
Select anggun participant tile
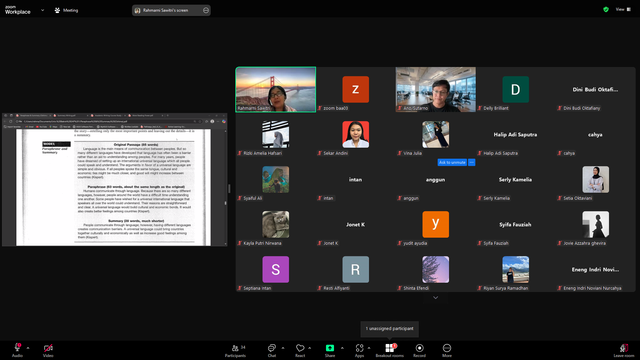[436, 180]
